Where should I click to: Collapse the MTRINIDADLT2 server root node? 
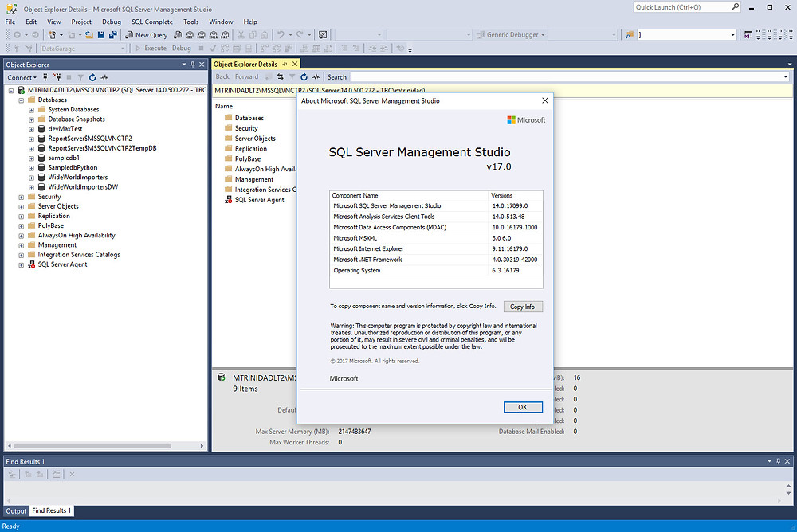click(x=11, y=91)
